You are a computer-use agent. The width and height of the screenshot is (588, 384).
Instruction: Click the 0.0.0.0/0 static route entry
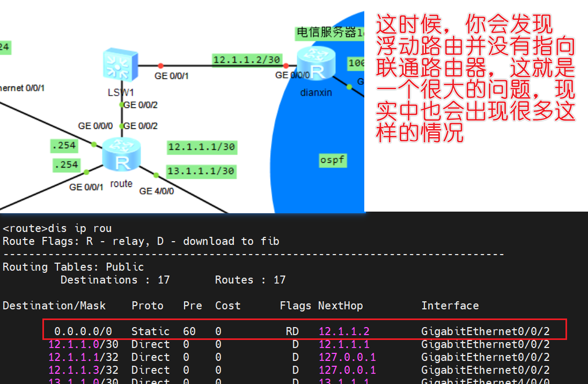[x=83, y=331]
